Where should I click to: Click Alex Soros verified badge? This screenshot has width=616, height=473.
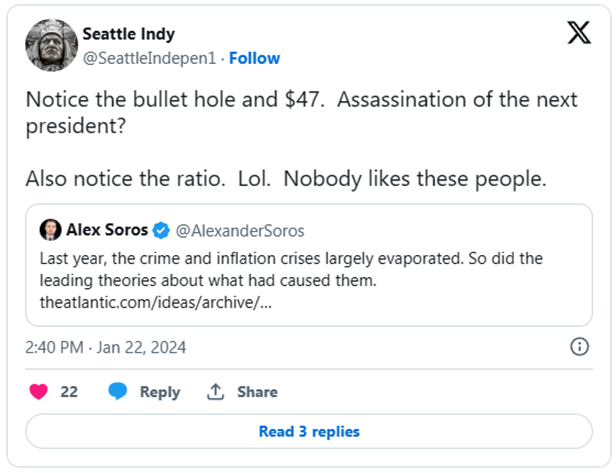[161, 231]
